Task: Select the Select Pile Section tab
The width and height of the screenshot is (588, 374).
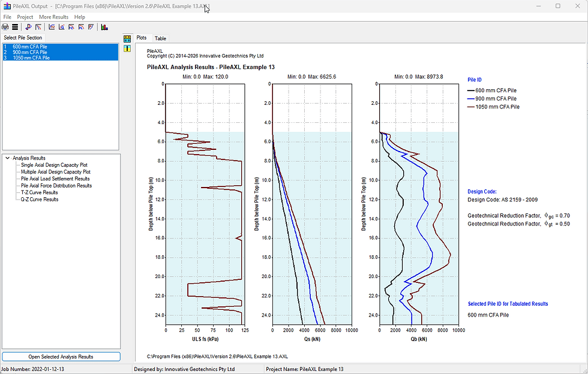Action: (23, 38)
